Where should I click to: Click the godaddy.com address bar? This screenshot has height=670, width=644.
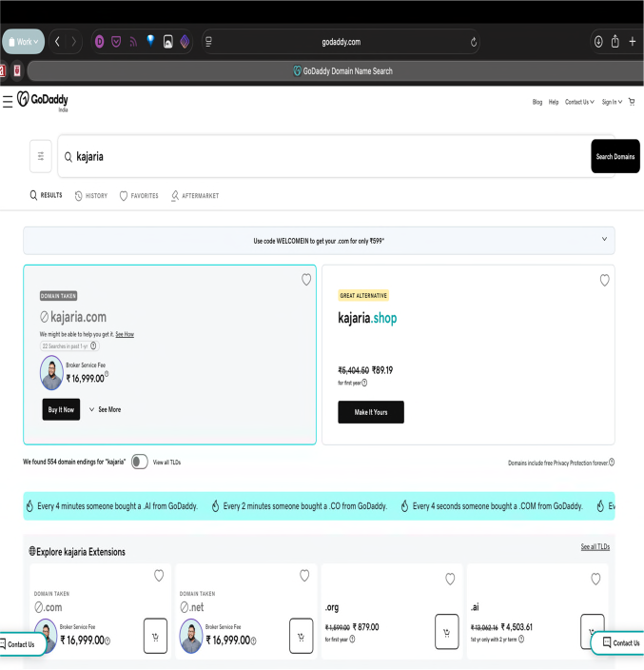point(341,42)
